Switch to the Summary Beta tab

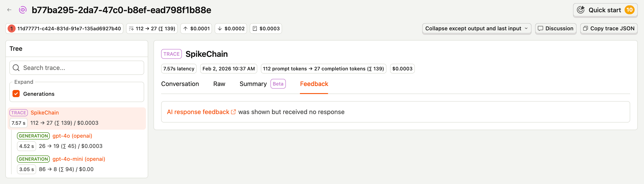pos(253,84)
